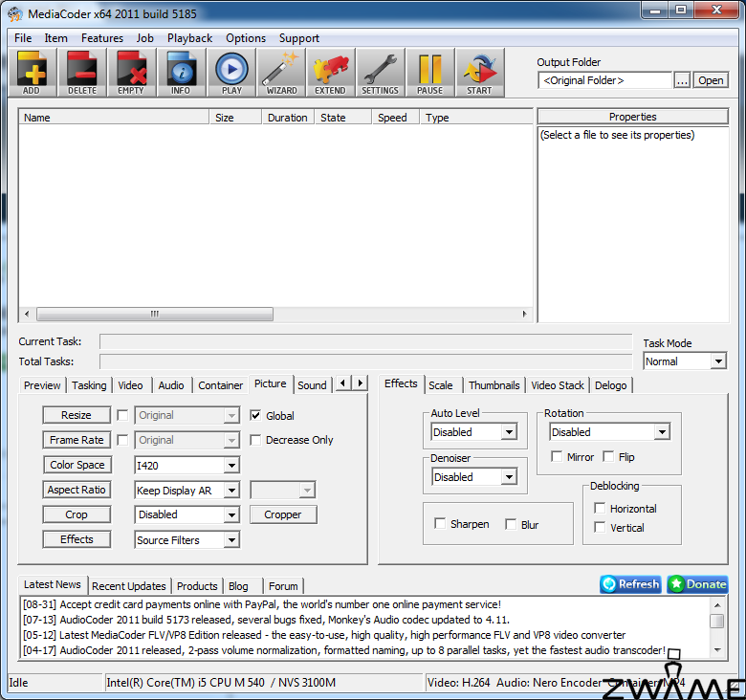
Task: Click the MediaCoder title bar app icon
Action: 14,13
